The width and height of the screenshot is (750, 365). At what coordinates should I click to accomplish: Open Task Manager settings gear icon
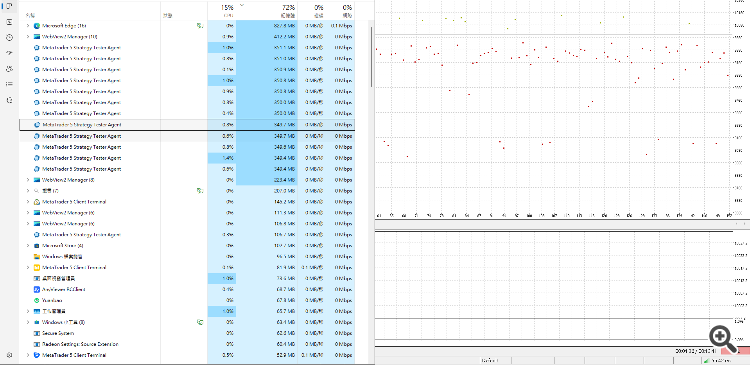pyautogui.click(x=9, y=355)
